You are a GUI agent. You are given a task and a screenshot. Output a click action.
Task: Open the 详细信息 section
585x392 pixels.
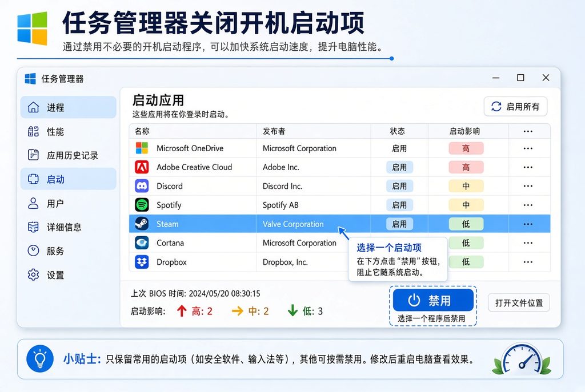(69, 227)
